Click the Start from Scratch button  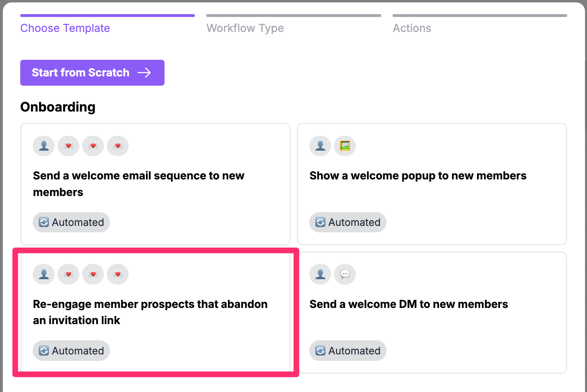click(92, 73)
